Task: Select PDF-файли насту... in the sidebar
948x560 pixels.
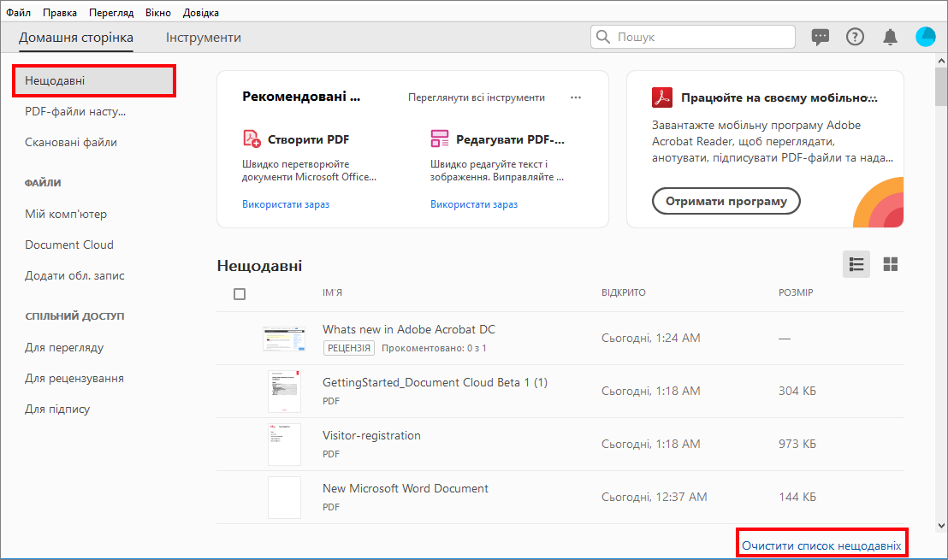Action: 75,112
